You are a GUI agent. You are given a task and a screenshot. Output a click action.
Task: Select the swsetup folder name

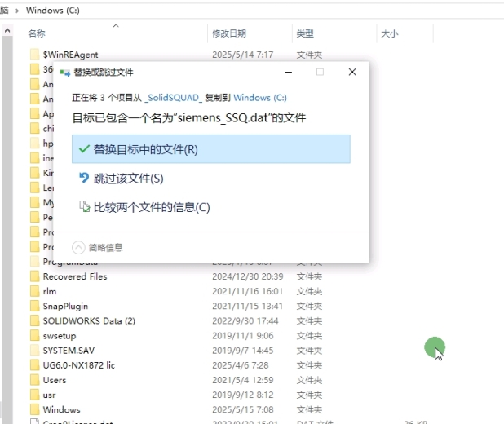click(60, 336)
